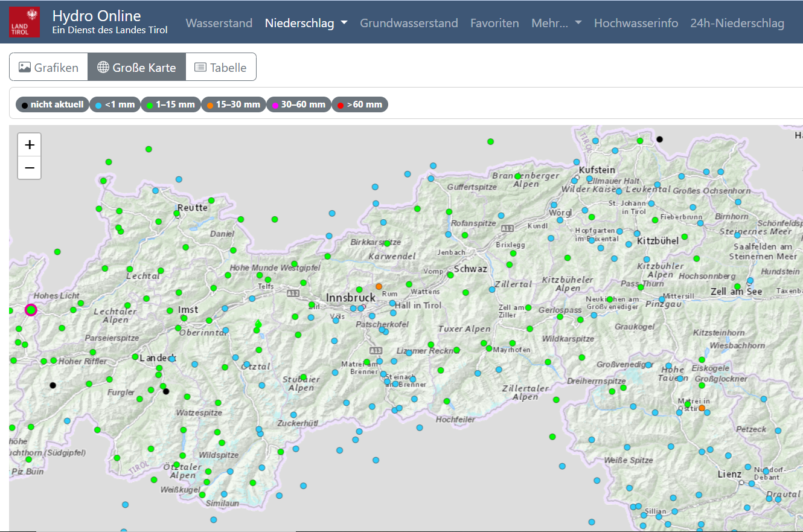Click the A13 road sign on map
The image size is (803, 532).
click(x=376, y=350)
